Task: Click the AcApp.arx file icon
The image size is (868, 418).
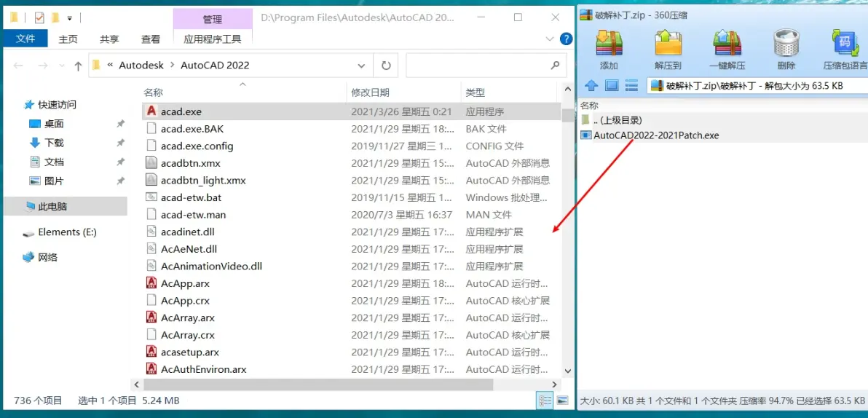Action: pyautogui.click(x=151, y=283)
